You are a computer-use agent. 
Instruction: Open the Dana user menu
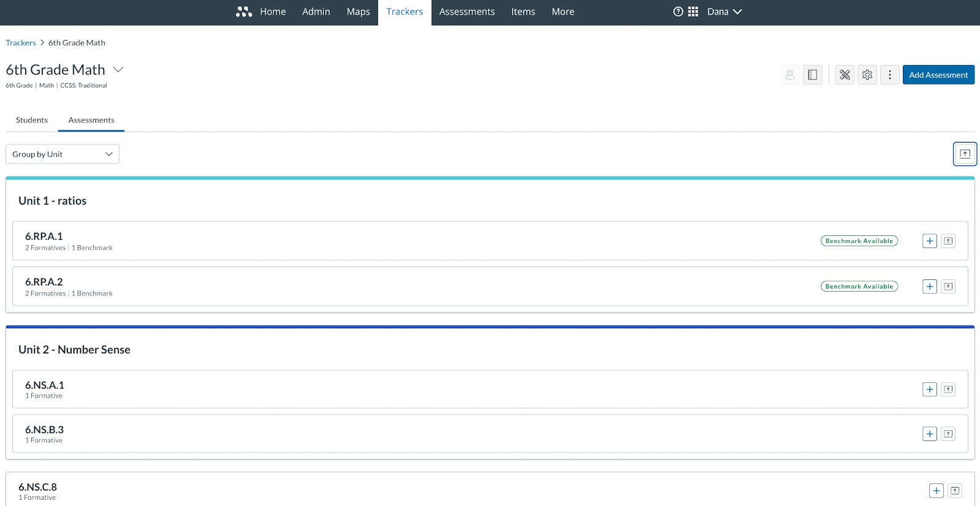[x=725, y=12]
